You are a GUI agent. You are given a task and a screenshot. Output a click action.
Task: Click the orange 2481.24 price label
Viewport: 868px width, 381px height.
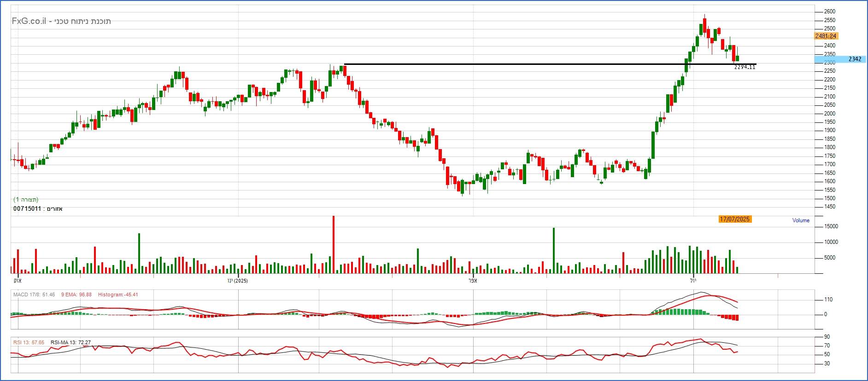[x=826, y=36]
